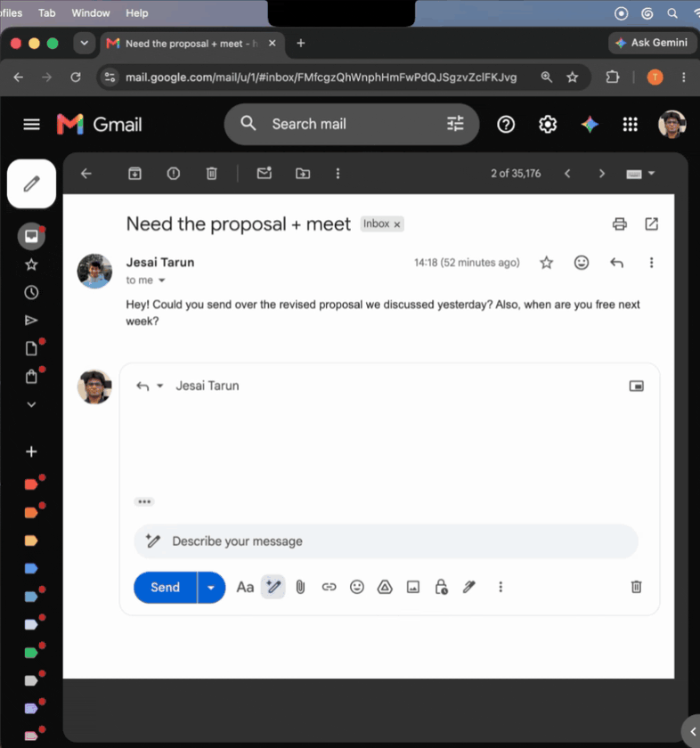The height and width of the screenshot is (748, 700).
Task: Open compose More options menu
Action: (501, 587)
